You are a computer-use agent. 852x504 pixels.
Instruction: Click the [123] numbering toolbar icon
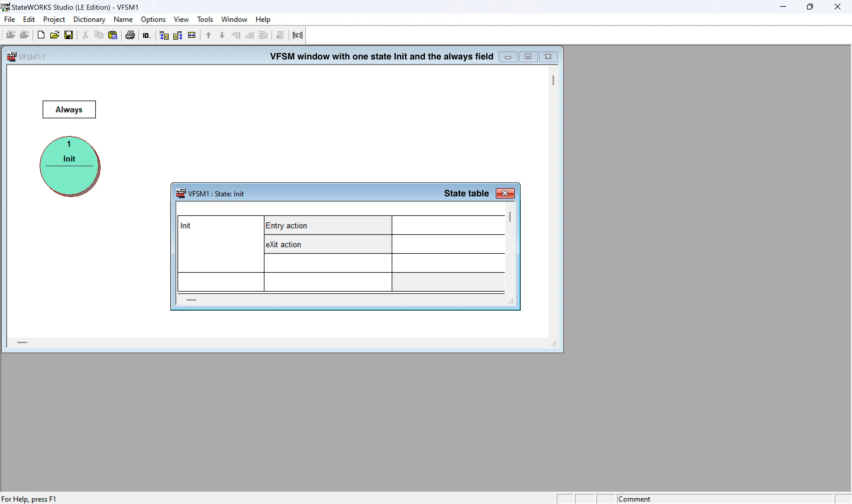tap(298, 35)
